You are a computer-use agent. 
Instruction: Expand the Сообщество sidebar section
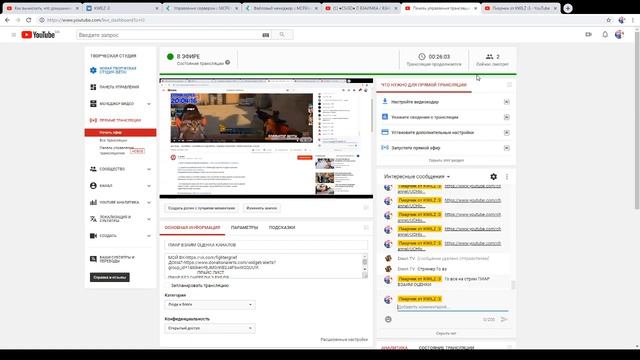tap(149, 169)
